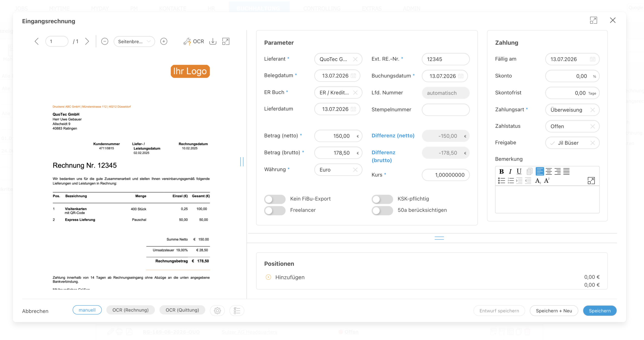Turn on the Freelancer switch
Viewport: 644px width, 340px height.
(275, 210)
